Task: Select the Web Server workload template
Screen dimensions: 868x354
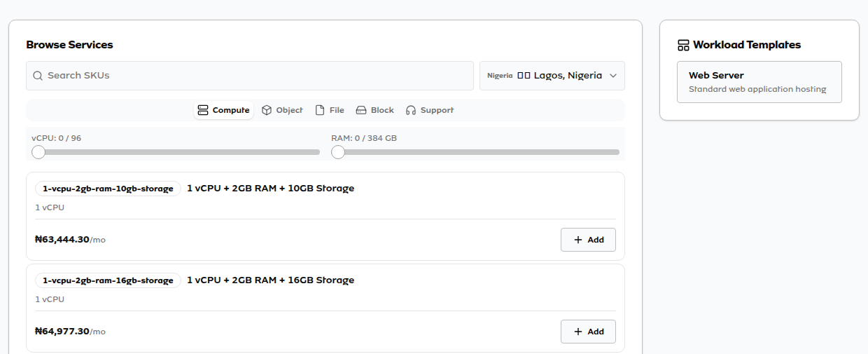Action: coord(759,82)
